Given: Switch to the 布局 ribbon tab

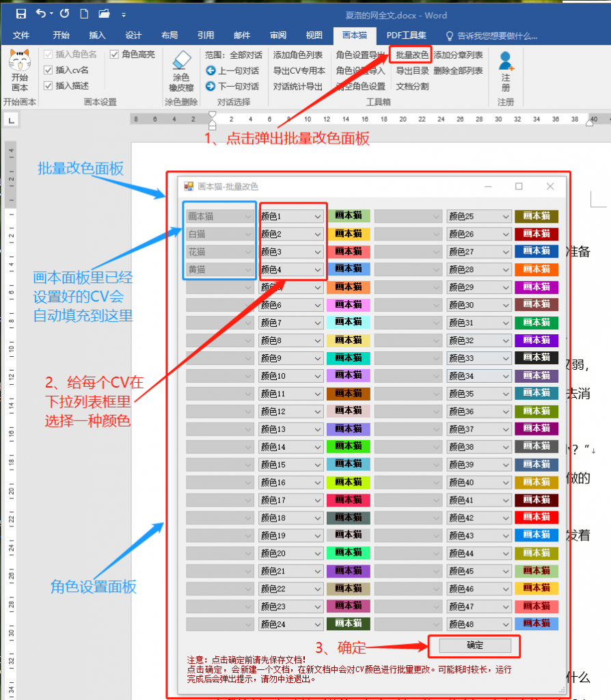Looking at the screenshot, I should point(169,36).
